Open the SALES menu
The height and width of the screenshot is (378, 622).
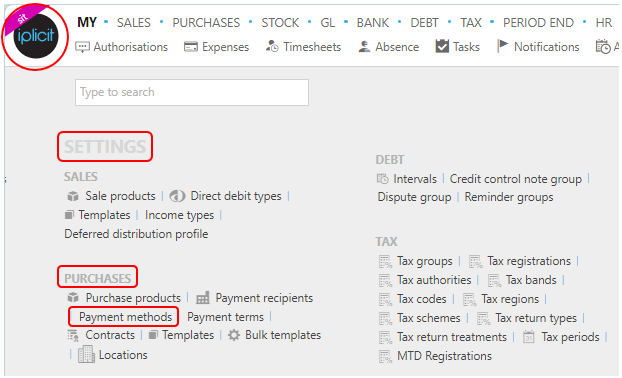[134, 23]
